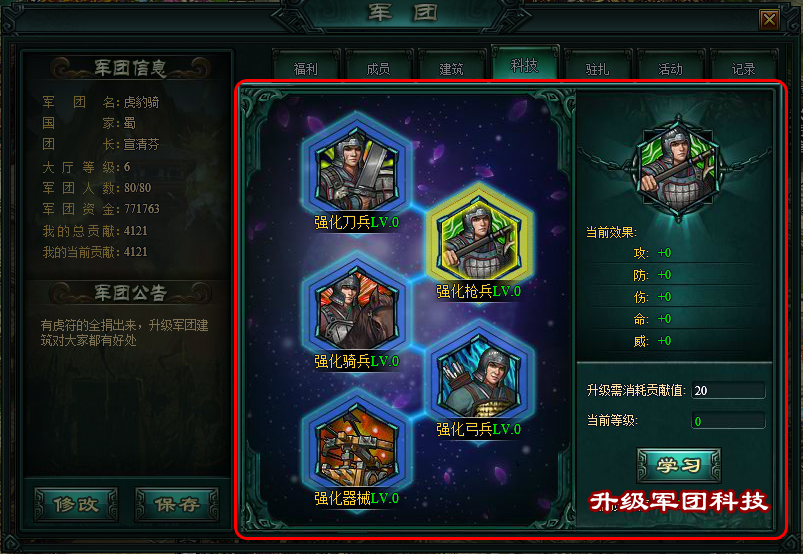The height and width of the screenshot is (554, 803).
Task: Go to the 驻扎 tab
Action: [x=598, y=66]
